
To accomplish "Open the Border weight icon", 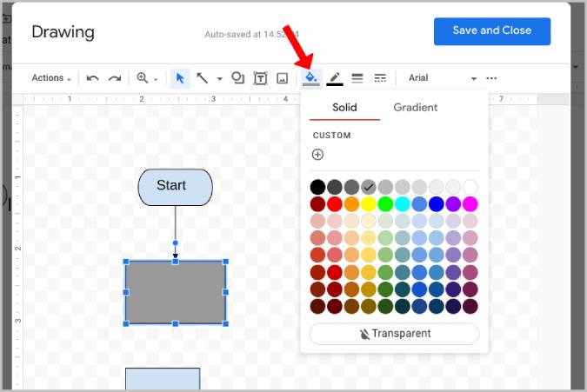I will pyautogui.click(x=357, y=78).
